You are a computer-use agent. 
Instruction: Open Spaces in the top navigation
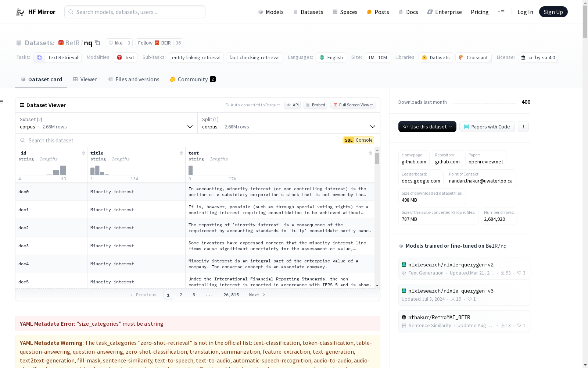(345, 12)
